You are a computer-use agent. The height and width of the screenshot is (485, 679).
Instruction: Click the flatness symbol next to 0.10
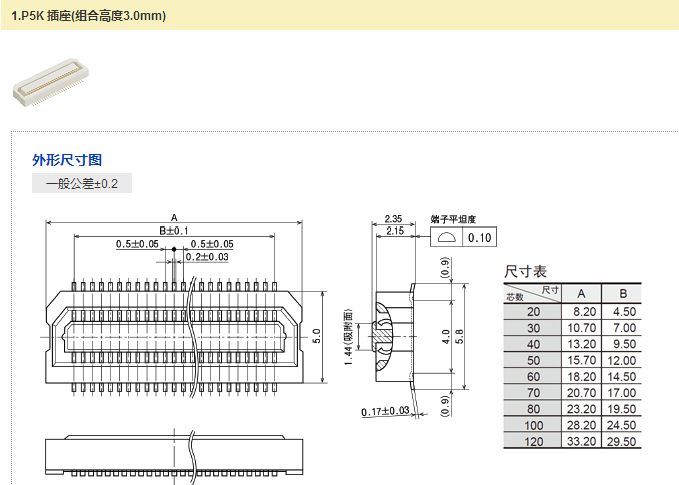pyautogui.click(x=447, y=237)
